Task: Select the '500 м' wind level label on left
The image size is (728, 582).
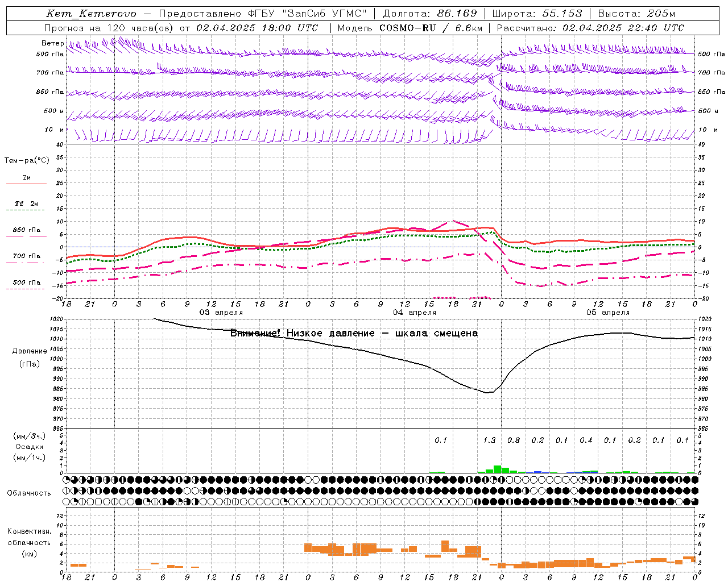Action: click(54, 111)
